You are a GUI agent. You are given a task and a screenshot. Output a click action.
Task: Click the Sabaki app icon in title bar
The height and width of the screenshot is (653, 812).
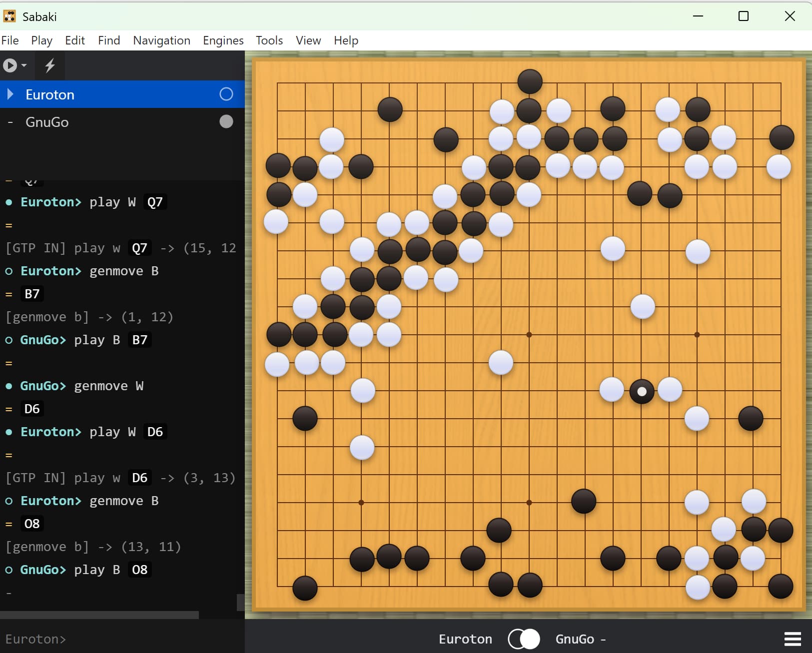pos(9,16)
